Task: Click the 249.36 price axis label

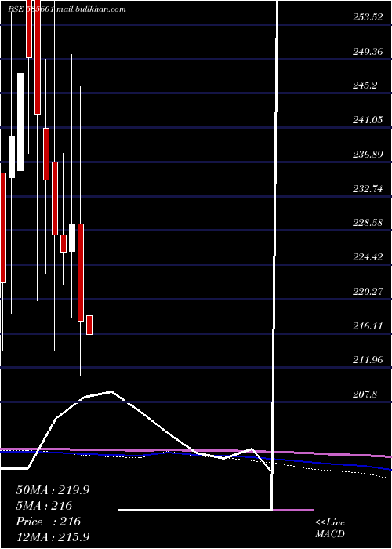Action: pyautogui.click(x=368, y=52)
